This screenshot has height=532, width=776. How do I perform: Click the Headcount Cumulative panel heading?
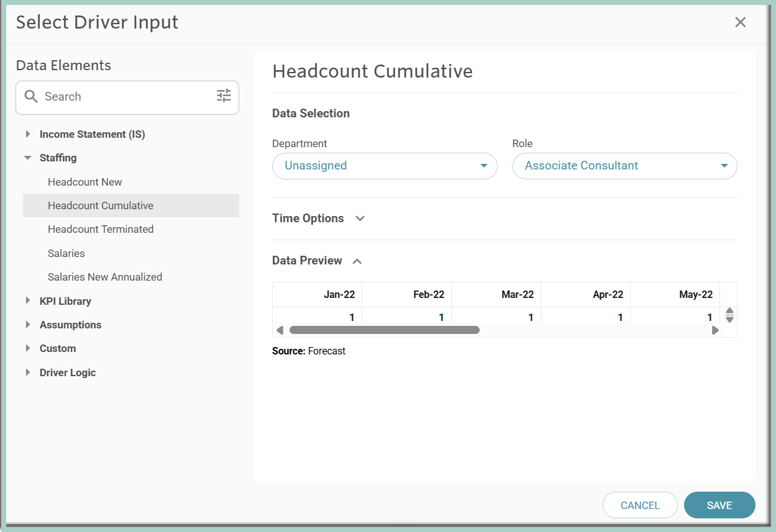(373, 71)
